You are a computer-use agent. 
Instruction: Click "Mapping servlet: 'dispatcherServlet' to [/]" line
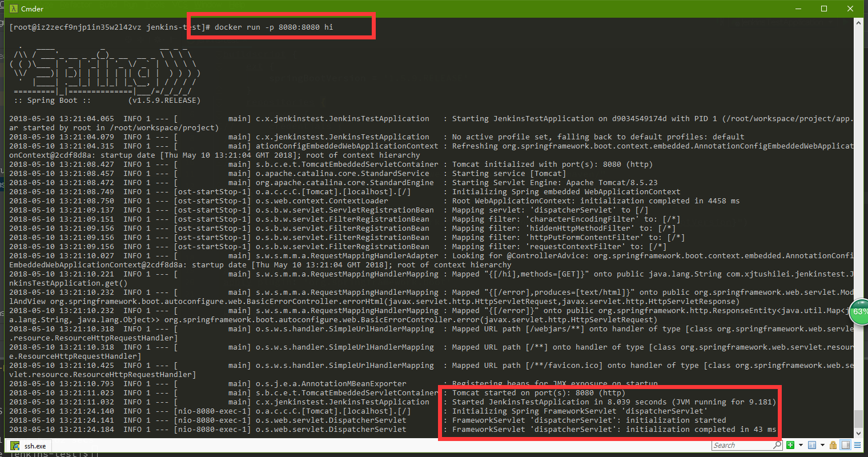pos(550,210)
